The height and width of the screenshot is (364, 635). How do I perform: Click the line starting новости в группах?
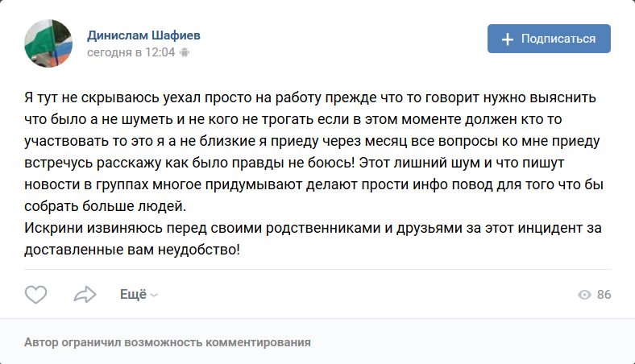[x=313, y=184]
